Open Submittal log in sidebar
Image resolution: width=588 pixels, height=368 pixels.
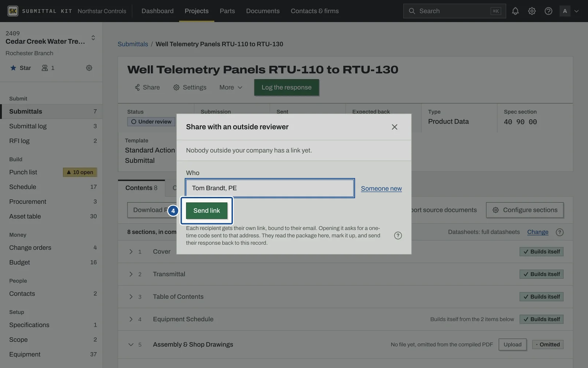[51, 126]
